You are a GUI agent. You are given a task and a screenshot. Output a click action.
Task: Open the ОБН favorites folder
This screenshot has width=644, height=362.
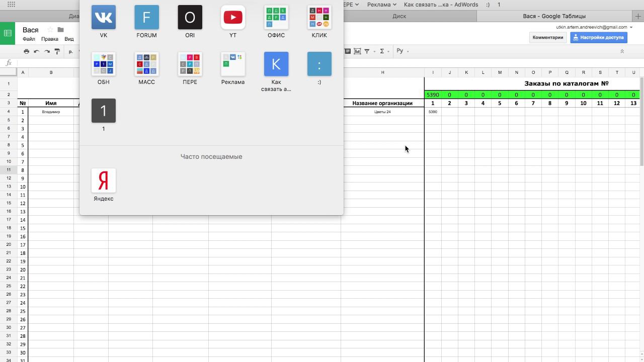[104, 64]
